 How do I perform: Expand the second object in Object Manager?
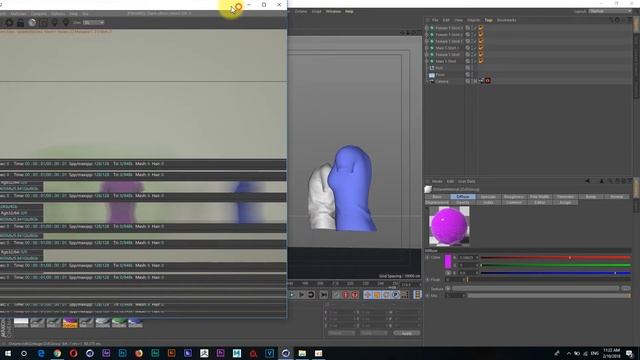click(427, 35)
